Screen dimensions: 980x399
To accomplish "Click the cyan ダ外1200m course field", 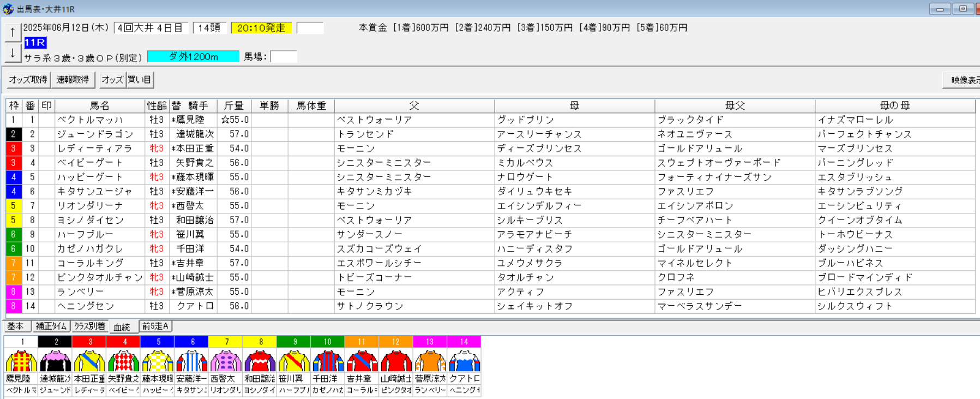I will point(193,56).
